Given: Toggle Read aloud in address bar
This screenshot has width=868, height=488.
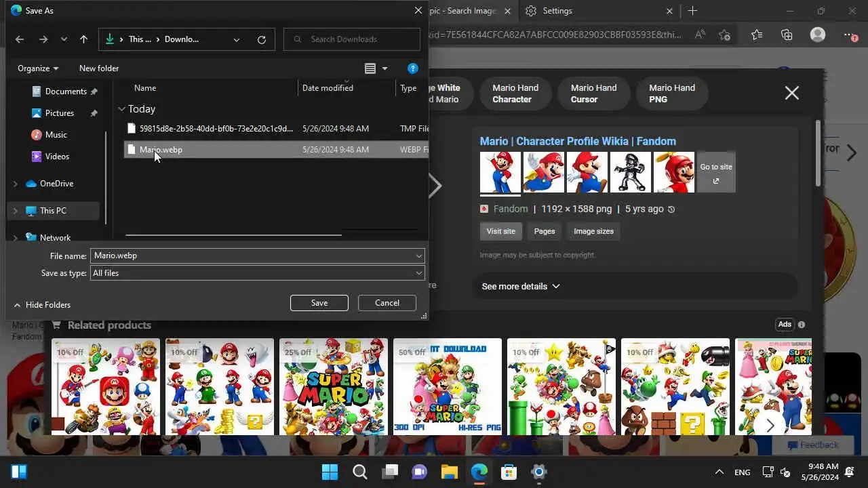Looking at the screenshot, I should coord(701,35).
